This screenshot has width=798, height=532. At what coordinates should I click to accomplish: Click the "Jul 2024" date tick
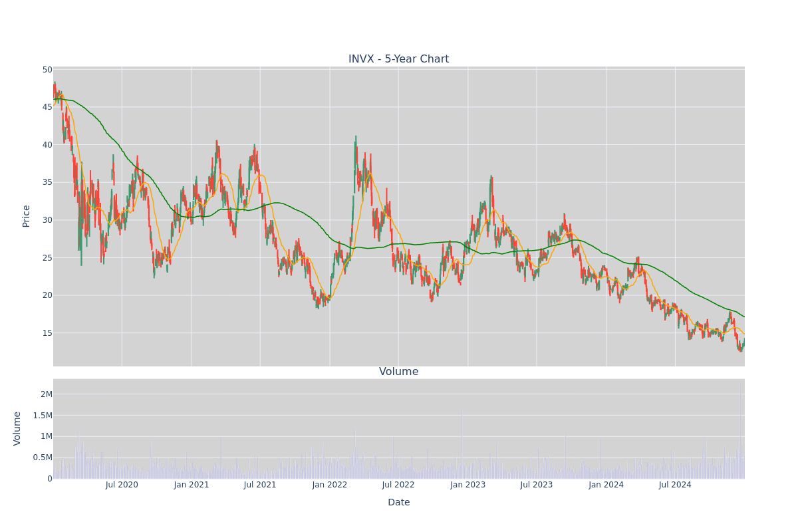(675, 485)
